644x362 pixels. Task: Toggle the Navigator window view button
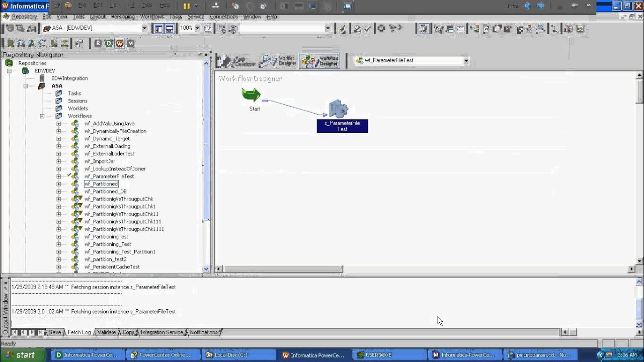click(159, 29)
